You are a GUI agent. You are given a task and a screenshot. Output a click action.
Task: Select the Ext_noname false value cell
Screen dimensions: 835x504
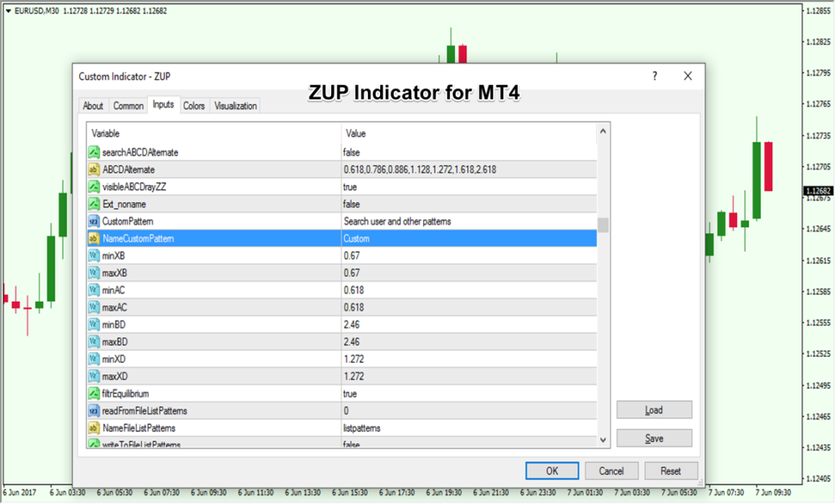pyautogui.click(x=468, y=204)
